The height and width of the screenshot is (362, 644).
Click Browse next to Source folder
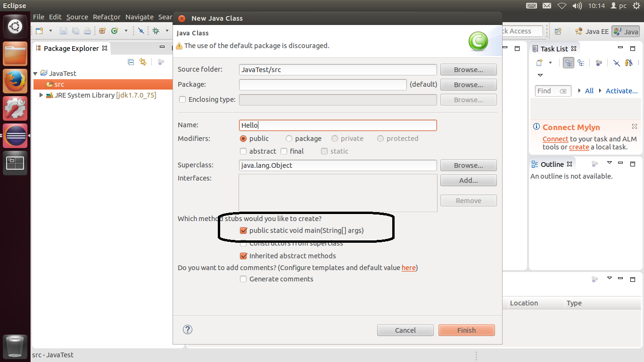[468, 69]
